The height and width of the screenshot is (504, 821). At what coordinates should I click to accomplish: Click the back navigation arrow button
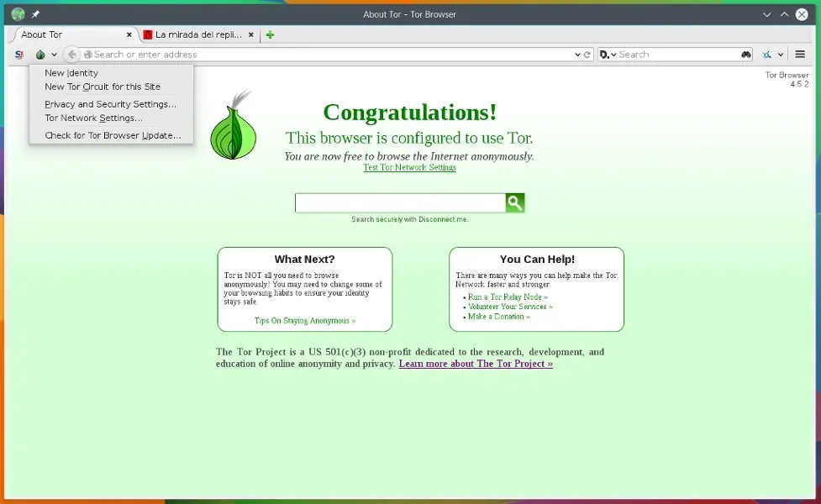pyautogui.click(x=72, y=55)
